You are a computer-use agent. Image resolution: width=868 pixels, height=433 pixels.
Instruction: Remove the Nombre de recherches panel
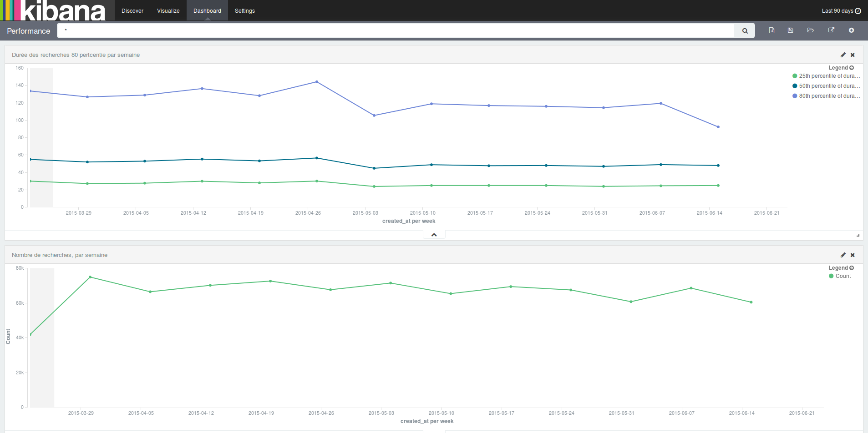click(x=853, y=255)
